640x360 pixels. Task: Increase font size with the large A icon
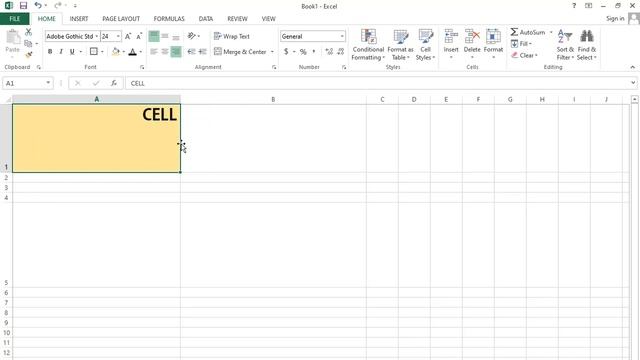(x=128, y=36)
